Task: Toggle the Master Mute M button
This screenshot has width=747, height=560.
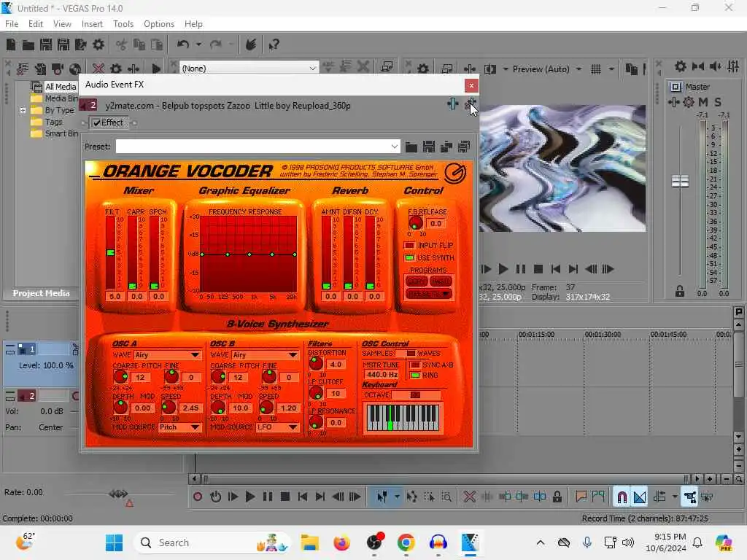Action: [703, 102]
